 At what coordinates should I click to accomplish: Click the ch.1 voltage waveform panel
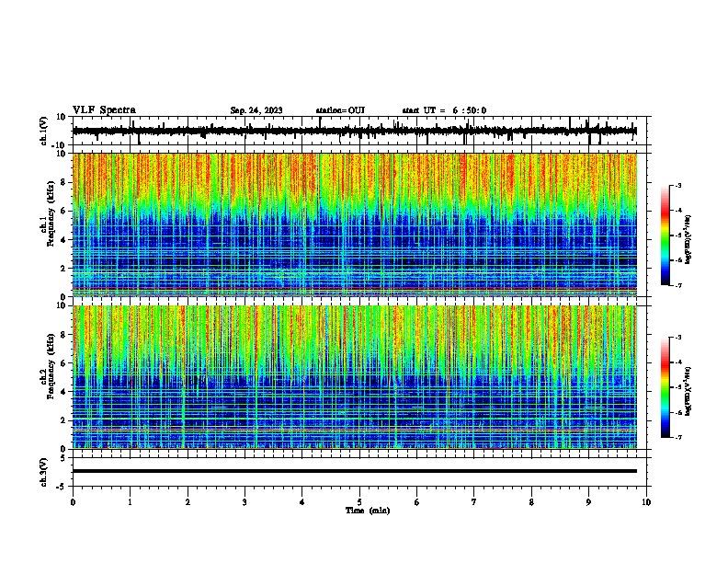(359, 131)
